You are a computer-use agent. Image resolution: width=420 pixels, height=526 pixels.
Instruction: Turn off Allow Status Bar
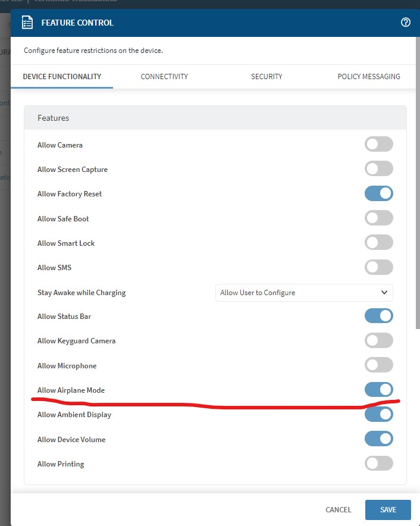(x=379, y=316)
